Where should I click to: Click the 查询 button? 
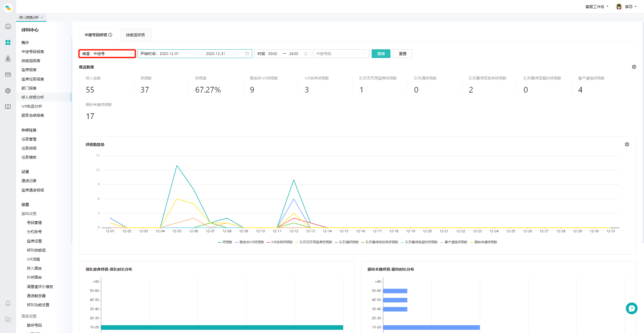pyautogui.click(x=381, y=54)
